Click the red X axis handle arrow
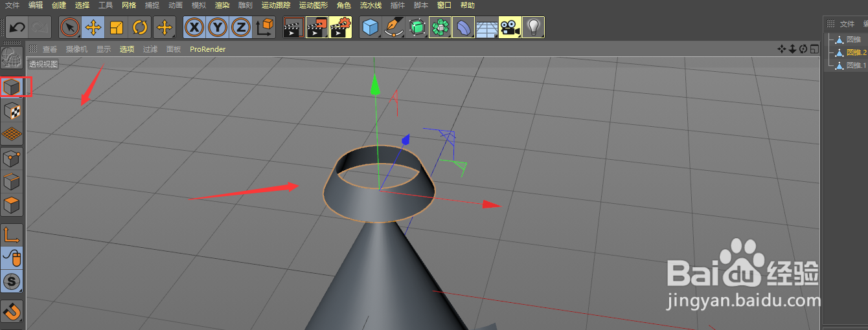The height and width of the screenshot is (330, 868). (492, 204)
